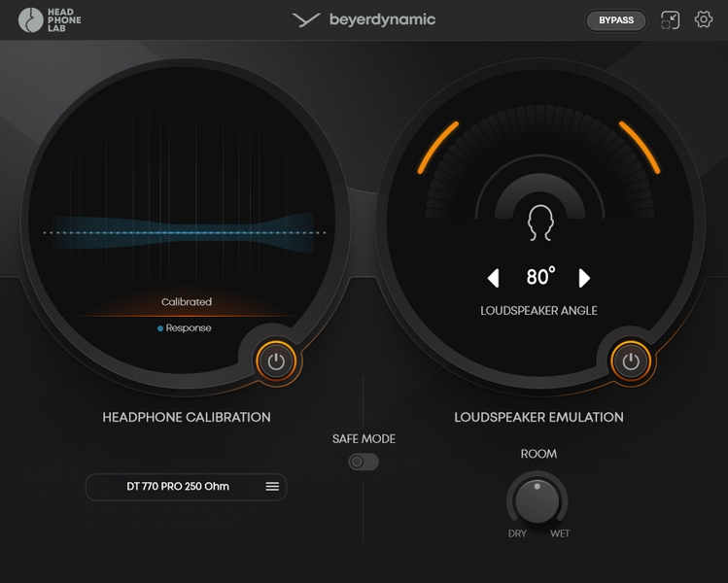The height and width of the screenshot is (583, 728).
Task: Enable the Safe Mode switch
Action: tap(364, 463)
